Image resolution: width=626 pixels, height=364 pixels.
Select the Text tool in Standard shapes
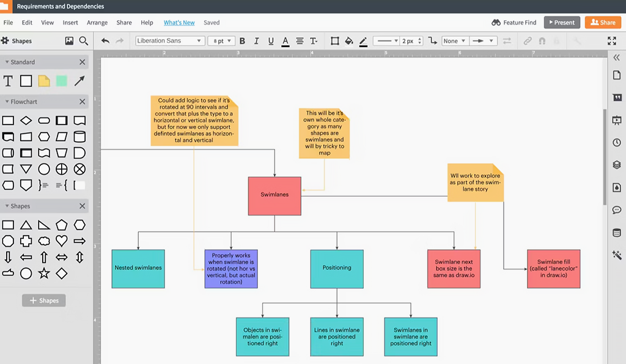point(8,81)
